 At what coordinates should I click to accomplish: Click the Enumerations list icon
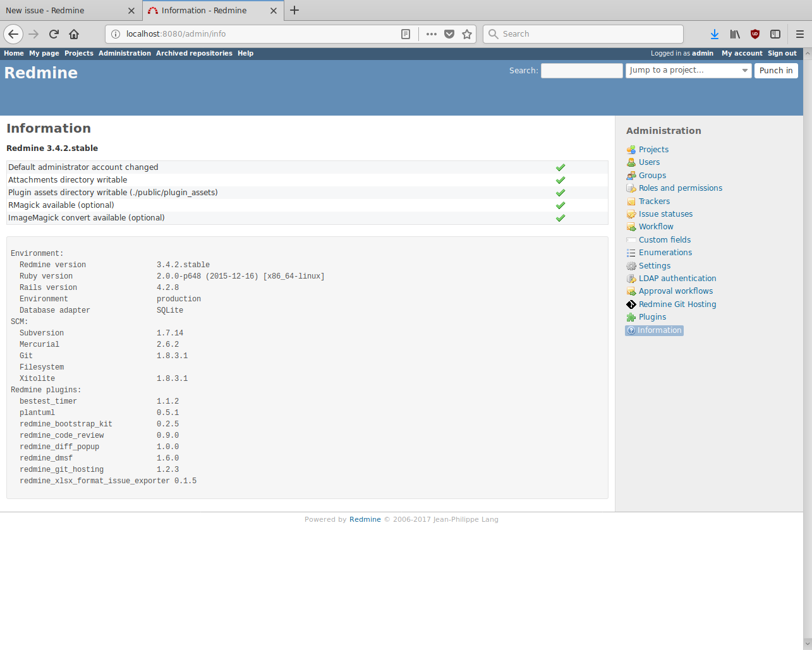coord(631,253)
